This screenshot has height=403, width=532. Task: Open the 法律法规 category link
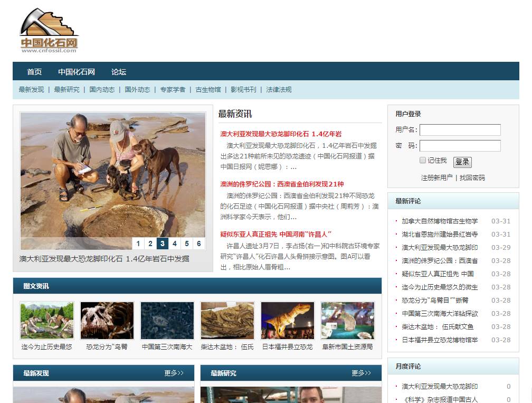pos(278,90)
